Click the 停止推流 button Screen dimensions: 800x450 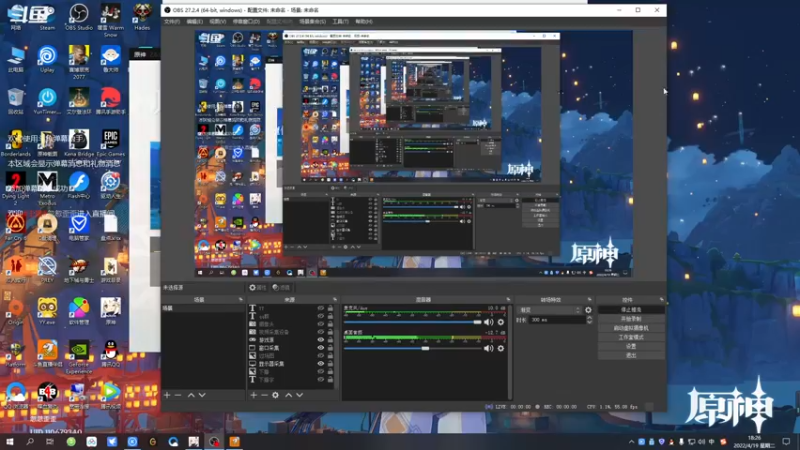tap(631, 310)
